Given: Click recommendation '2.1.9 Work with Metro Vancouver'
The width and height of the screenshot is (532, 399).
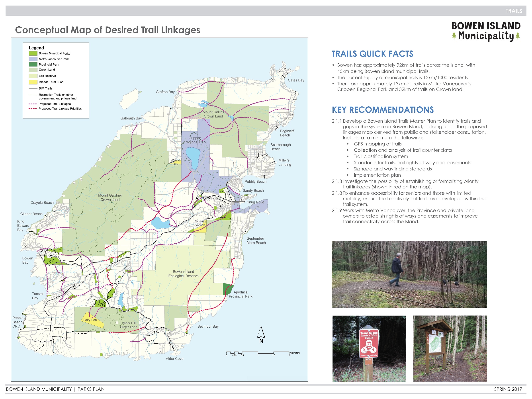Looking at the screenshot, I should 405,216.
